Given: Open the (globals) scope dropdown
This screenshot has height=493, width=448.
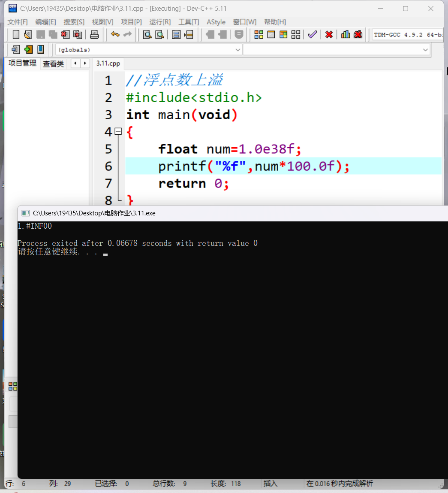Looking at the screenshot, I should [149, 50].
